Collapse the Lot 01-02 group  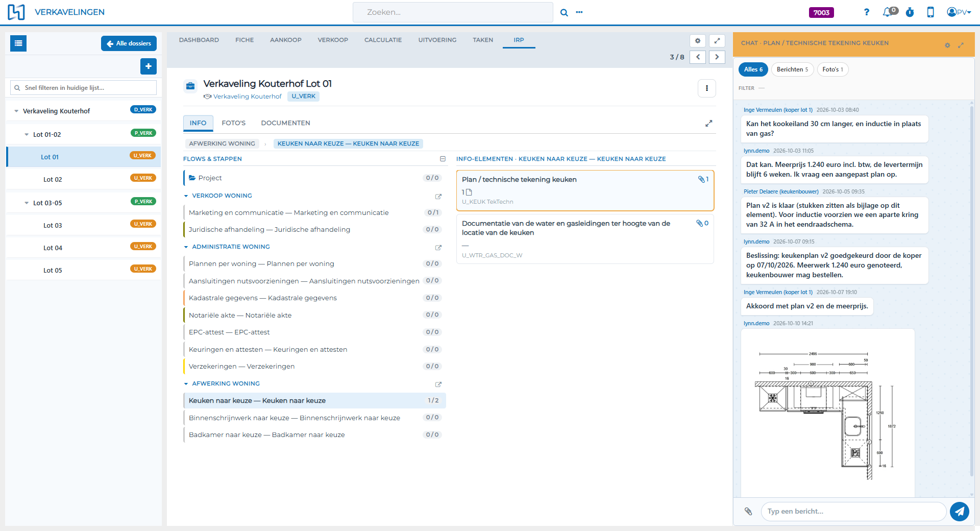(x=27, y=135)
